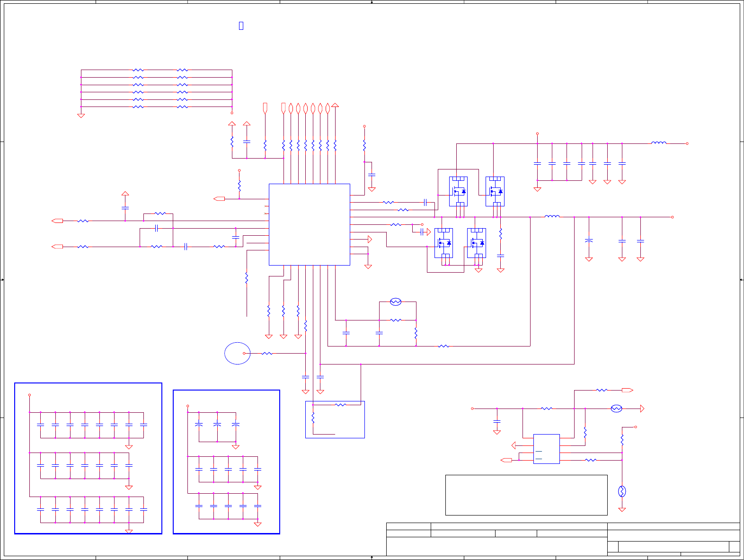Select the inductor on the top-right power rail

(659, 142)
